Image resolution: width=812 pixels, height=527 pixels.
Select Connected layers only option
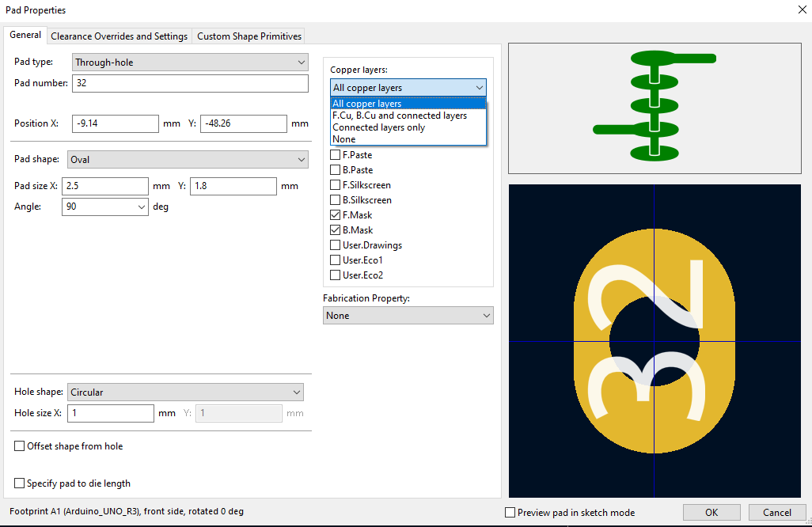point(408,127)
